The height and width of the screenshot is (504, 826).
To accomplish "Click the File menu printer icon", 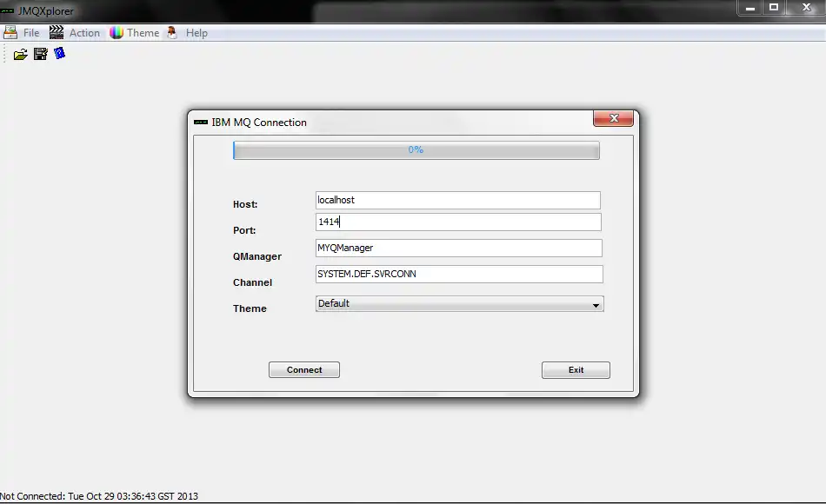I will pyautogui.click(x=10, y=33).
